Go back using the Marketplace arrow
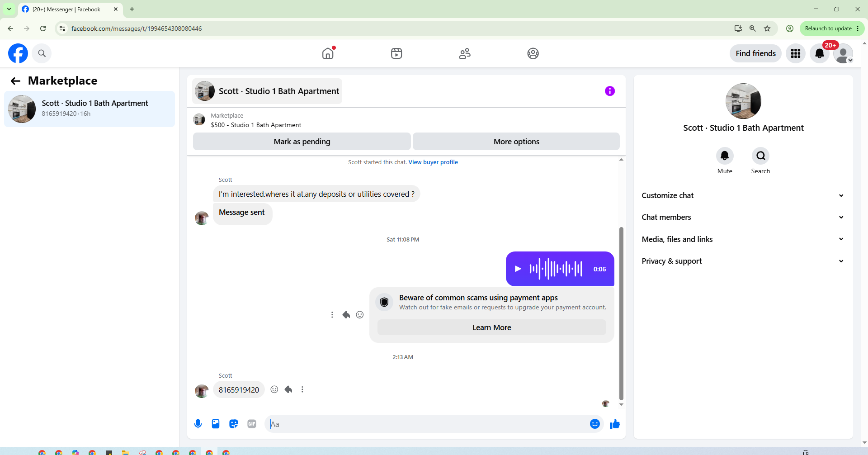The width and height of the screenshot is (868, 455). [x=16, y=81]
